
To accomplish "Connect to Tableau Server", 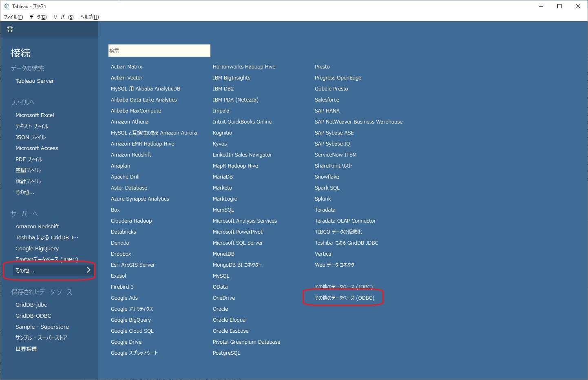I will (x=35, y=81).
